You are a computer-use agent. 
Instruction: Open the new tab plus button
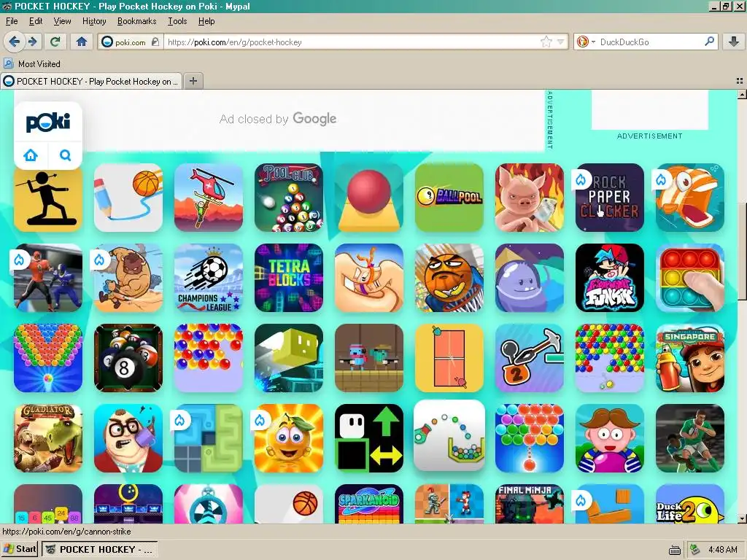point(193,81)
